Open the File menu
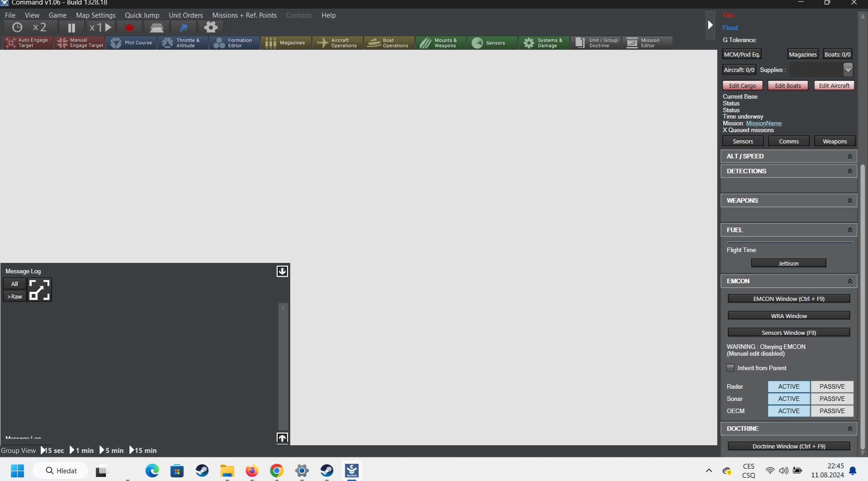 pos(10,15)
